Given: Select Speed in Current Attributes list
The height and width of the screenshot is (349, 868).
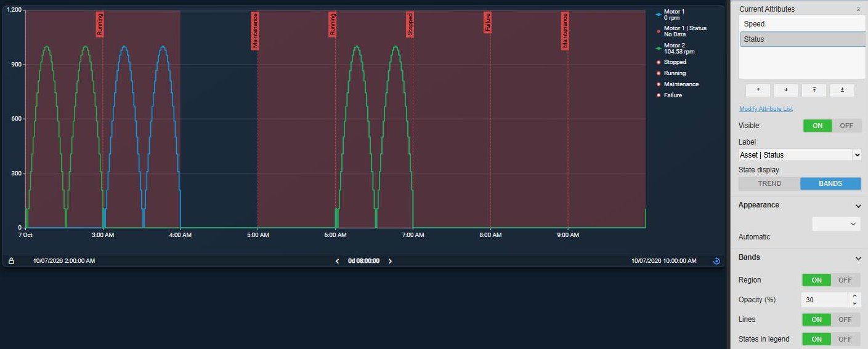Looking at the screenshot, I should point(802,24).
